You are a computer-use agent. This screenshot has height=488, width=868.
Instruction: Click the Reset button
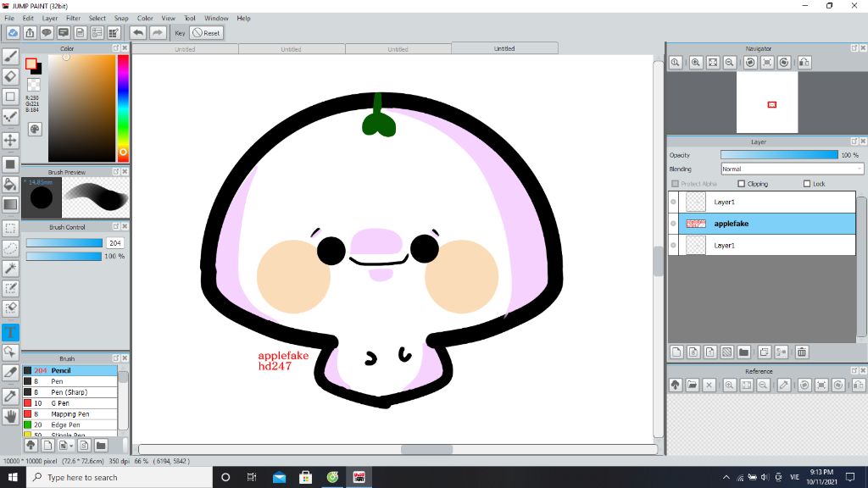pyautogui.click(x=207, y=33)
